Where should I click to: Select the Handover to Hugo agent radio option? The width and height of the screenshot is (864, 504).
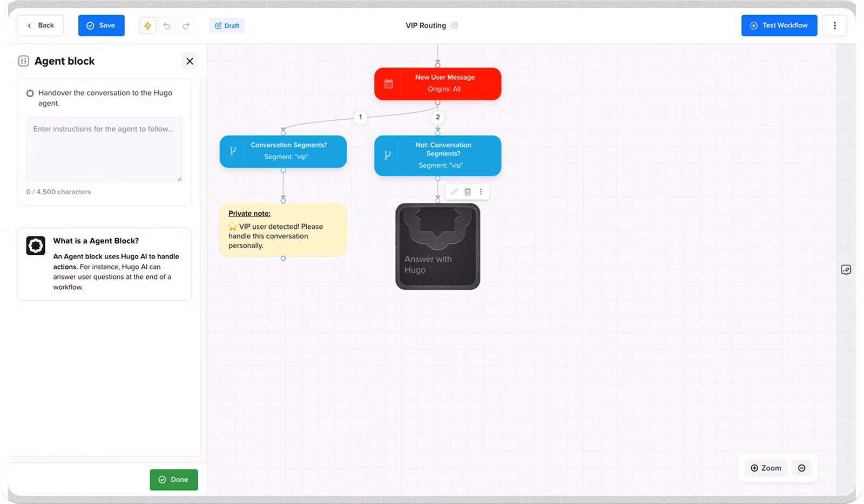(x=30, y=93)
